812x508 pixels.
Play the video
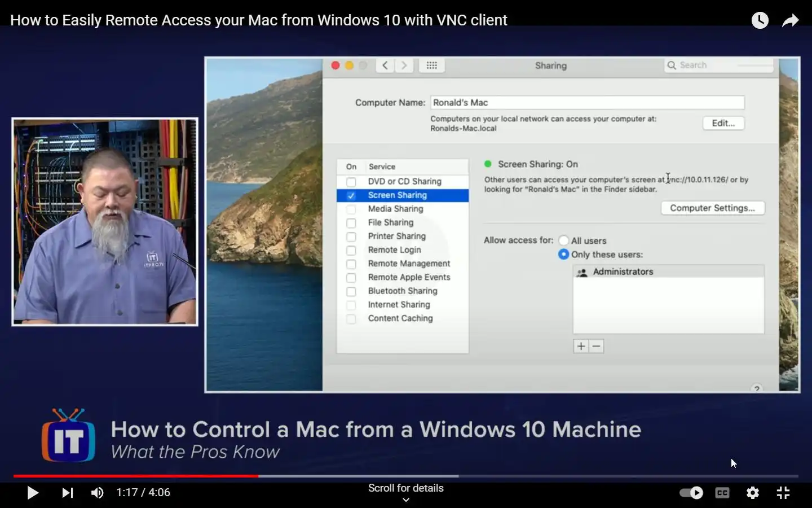pos(33,493)
